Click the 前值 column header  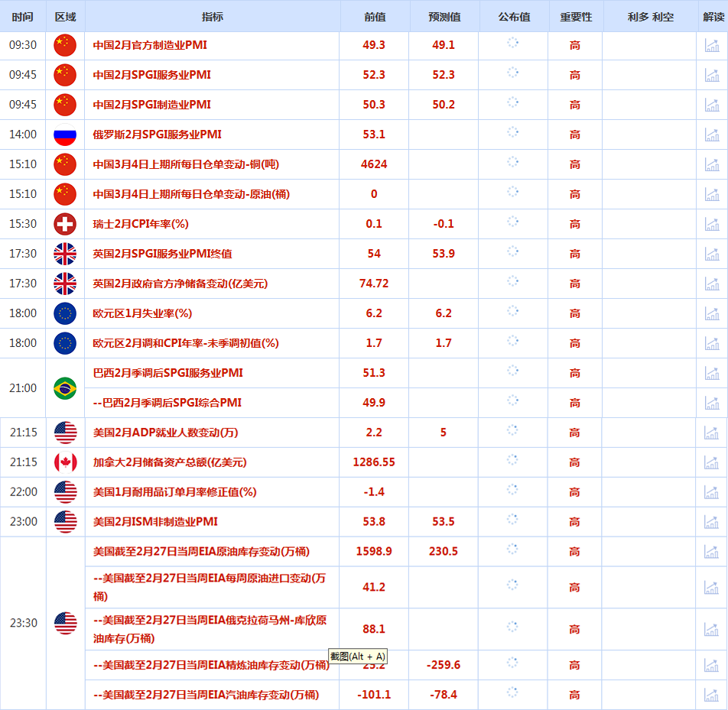375,17
